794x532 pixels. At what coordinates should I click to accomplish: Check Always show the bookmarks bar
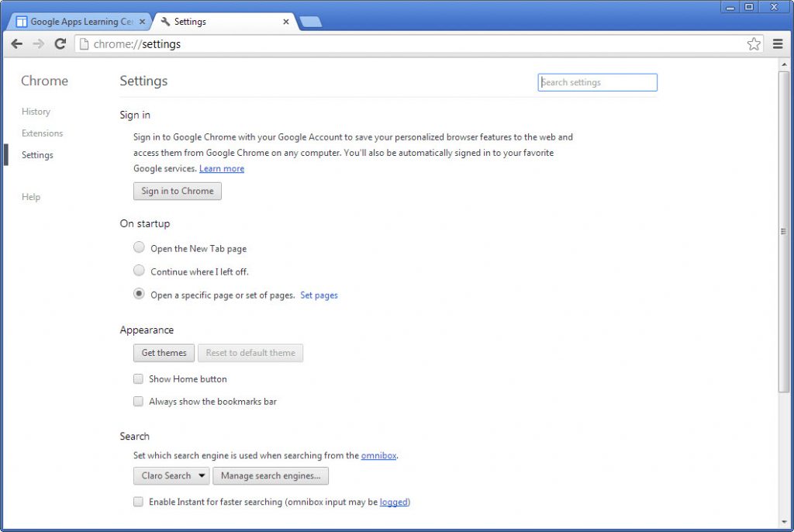click(138, 401)
